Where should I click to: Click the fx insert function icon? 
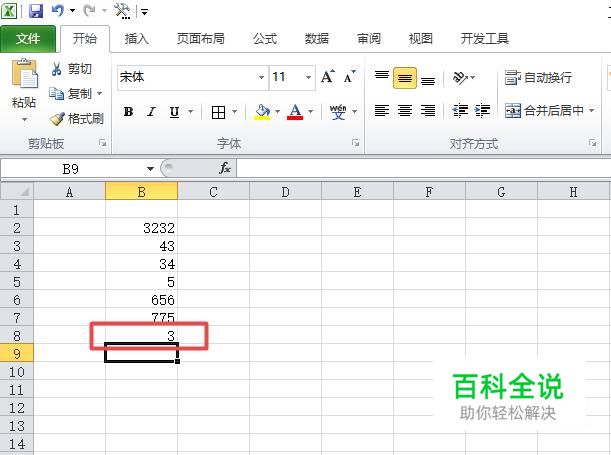click(225, 169)
